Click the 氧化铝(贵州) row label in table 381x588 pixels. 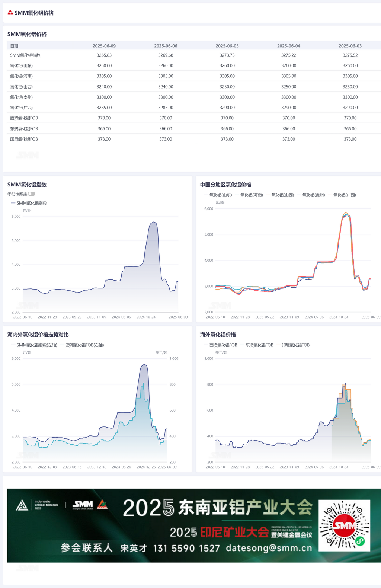click(x=22, y=97)
